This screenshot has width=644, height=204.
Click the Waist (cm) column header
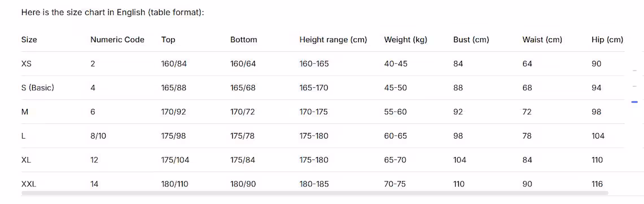pyautogui.click(x=542, y=40)
